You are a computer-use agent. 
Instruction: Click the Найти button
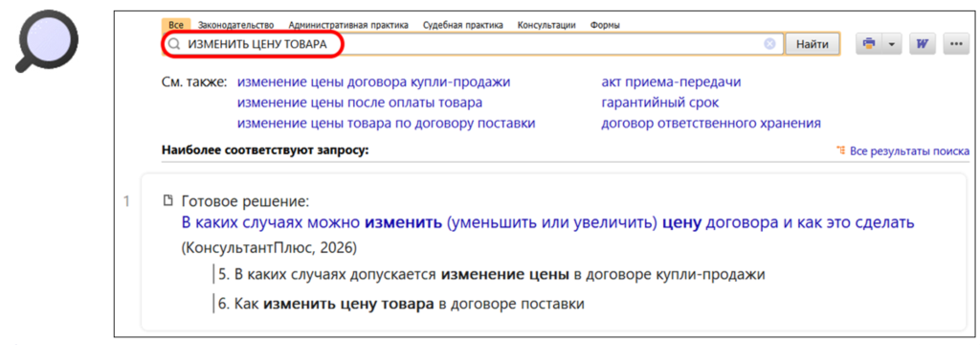pos(813,44)
